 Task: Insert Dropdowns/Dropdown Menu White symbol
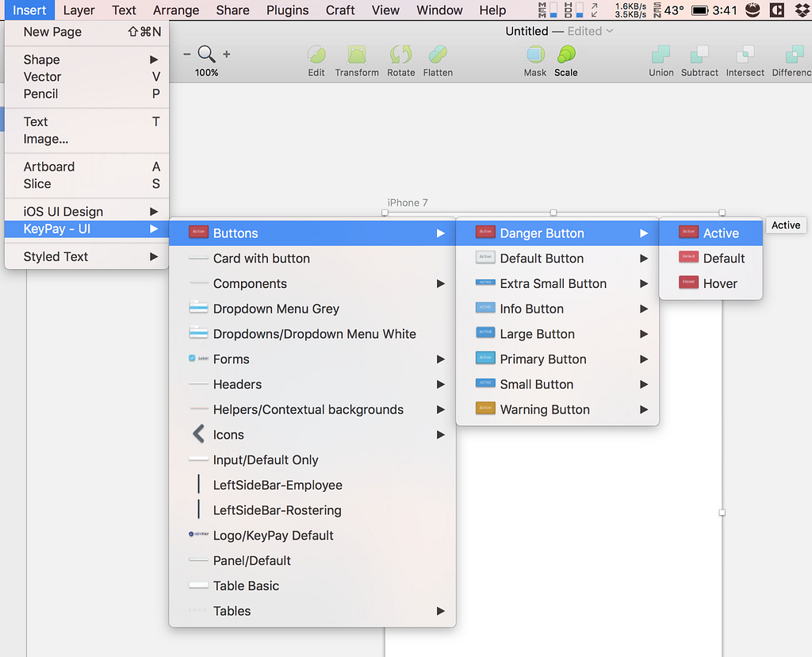point(312,334)
